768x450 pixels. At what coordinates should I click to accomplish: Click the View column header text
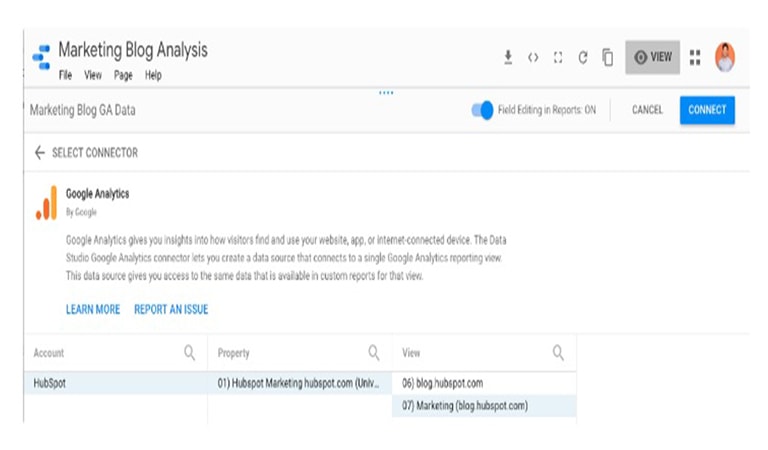point(411,353)
